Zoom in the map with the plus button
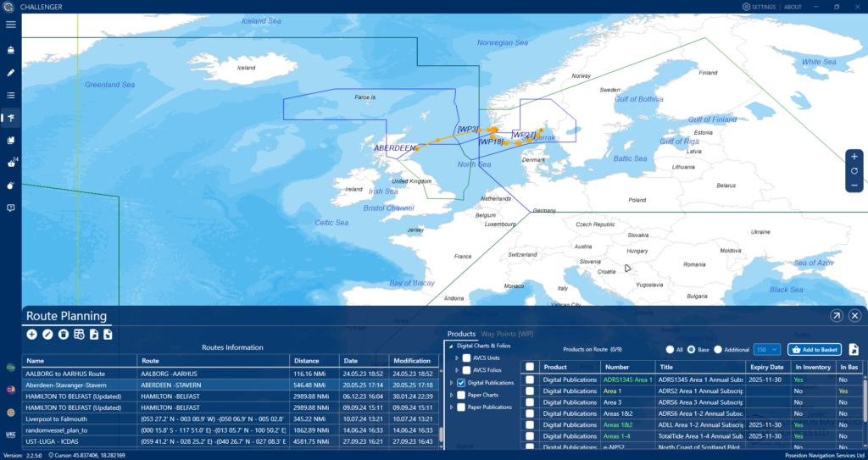The height and width of the screenshot is (460, 868). click(x=854, y=157)
